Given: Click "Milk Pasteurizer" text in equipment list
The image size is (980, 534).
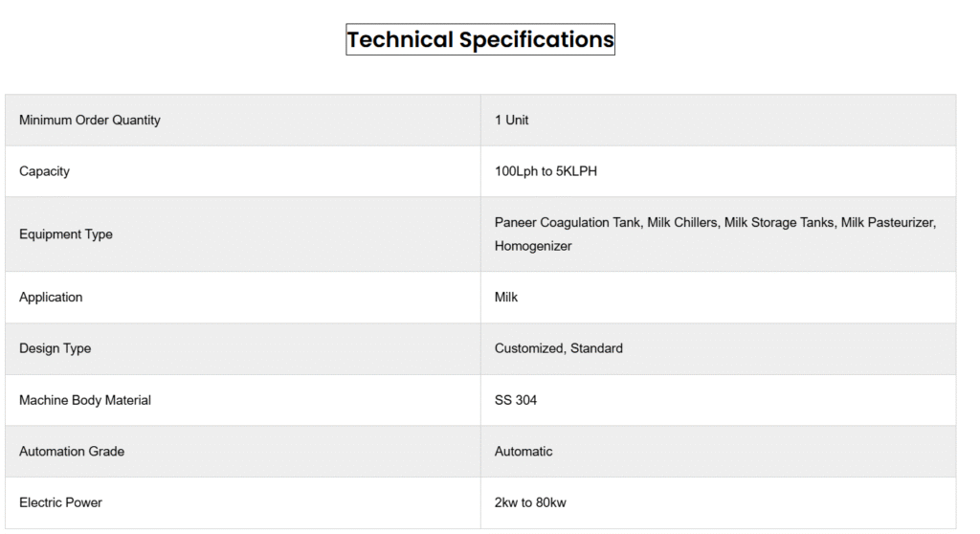Looking at the screenshot, I should pyautogui.click(x=887, y=223).
